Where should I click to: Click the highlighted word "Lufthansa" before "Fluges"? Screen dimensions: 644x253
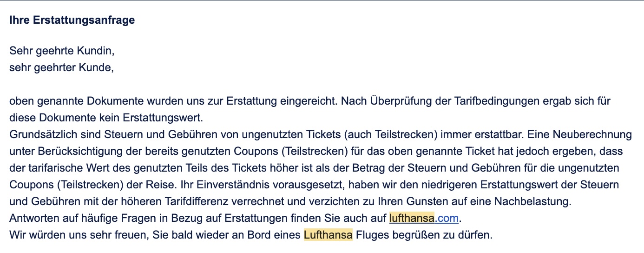(x=328, y=234)
